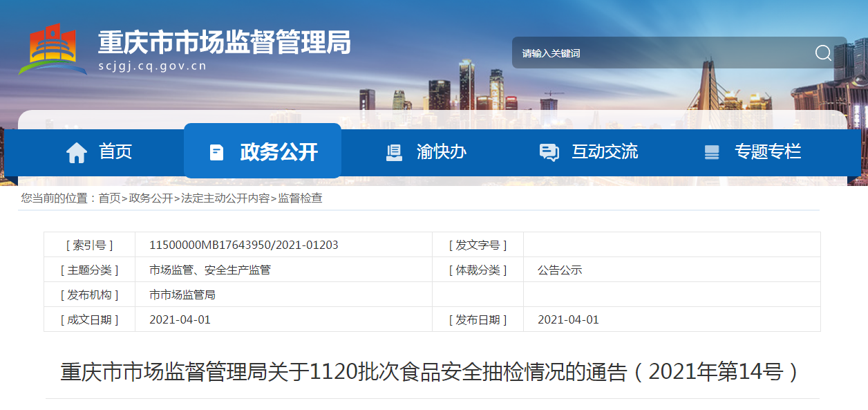Open the 互动交流 navigation tab
Image resolution: width=868 pixels, height=410 pixels.
click(x=588, y=151)
